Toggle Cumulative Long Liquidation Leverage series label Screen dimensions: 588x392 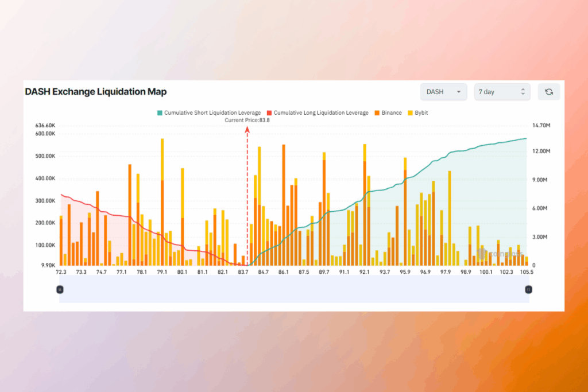click(x=321, y=113)
